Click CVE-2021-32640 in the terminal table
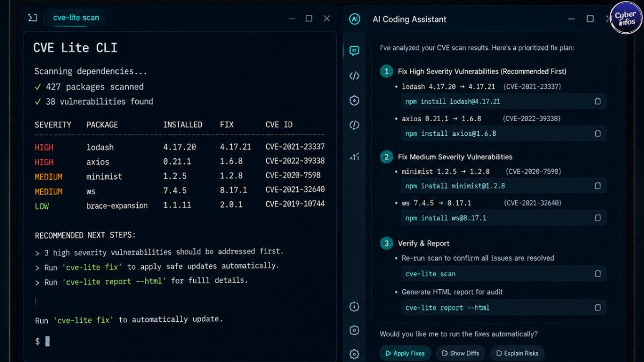The width and height of the screenshot is (644, 362). pos(295,189)
